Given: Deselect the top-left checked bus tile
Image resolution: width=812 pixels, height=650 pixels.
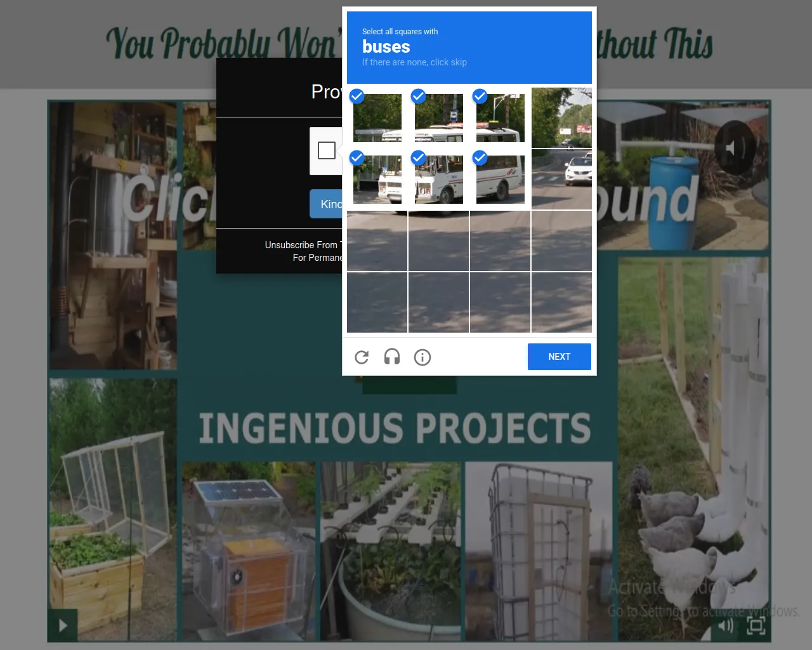Looking at the screenshot, I should [x=377, y=118].
